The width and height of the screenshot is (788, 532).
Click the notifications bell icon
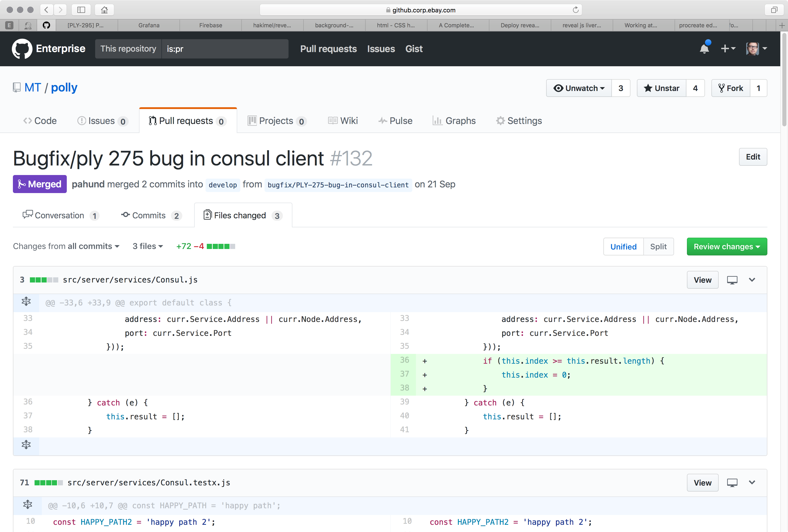(704, 49)
